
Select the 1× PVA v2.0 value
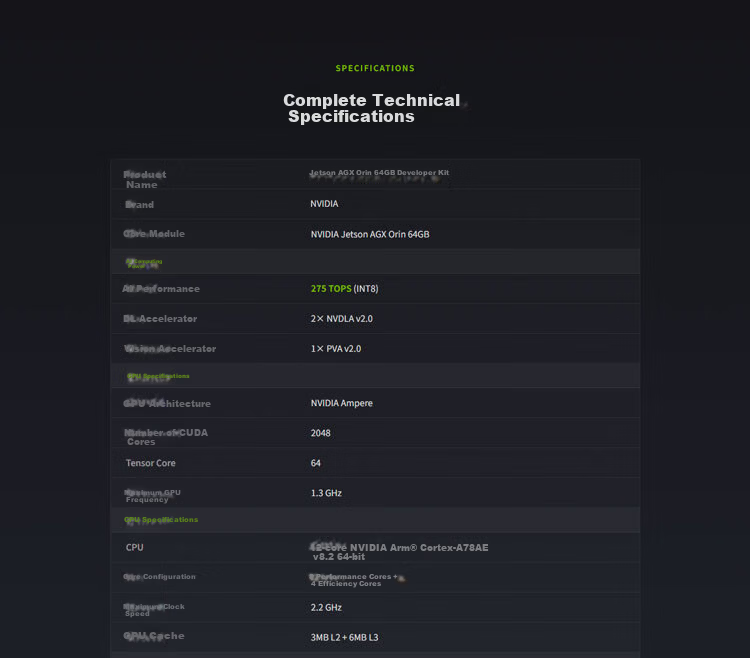[x=336, y=349]
